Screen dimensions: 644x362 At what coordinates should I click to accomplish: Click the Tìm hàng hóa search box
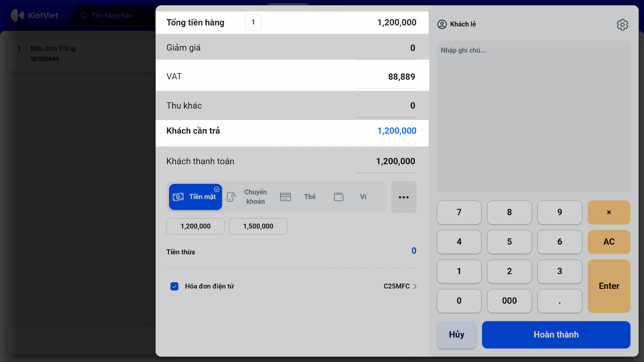click(114, 15)
